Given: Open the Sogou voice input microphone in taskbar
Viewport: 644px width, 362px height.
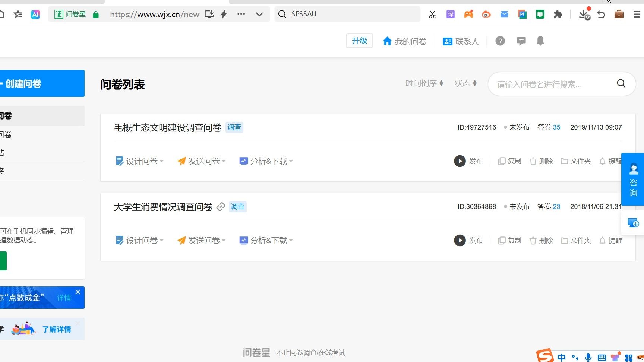Looking at the screenshot, I should click(588, 356).
